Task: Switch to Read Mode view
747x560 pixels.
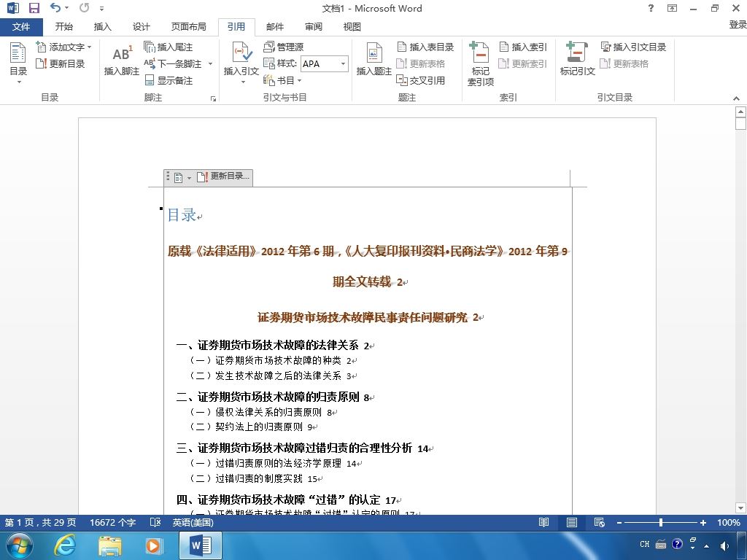Action: tap(543, 522)
